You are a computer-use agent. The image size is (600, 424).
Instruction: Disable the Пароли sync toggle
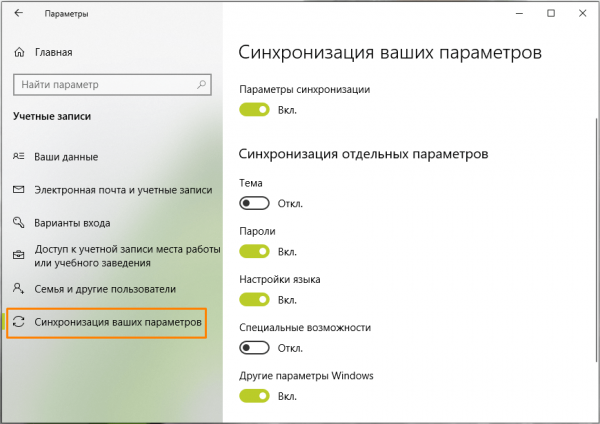click(254, 251)
